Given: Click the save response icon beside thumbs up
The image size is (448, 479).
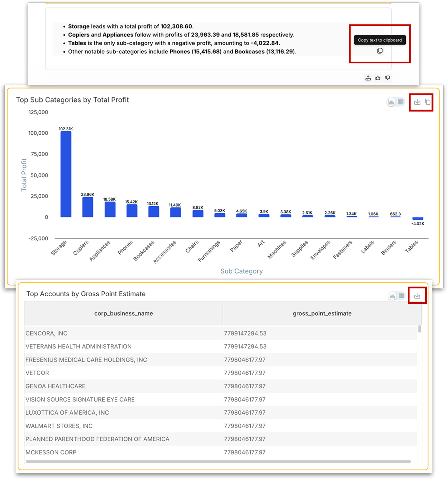Looking at the screenshot, I should point(368,78).
